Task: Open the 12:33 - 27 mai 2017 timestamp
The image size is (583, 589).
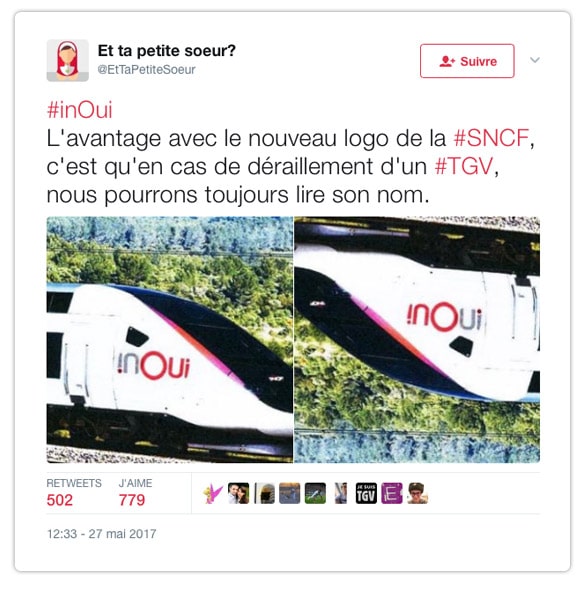Action: click(101, 534)
